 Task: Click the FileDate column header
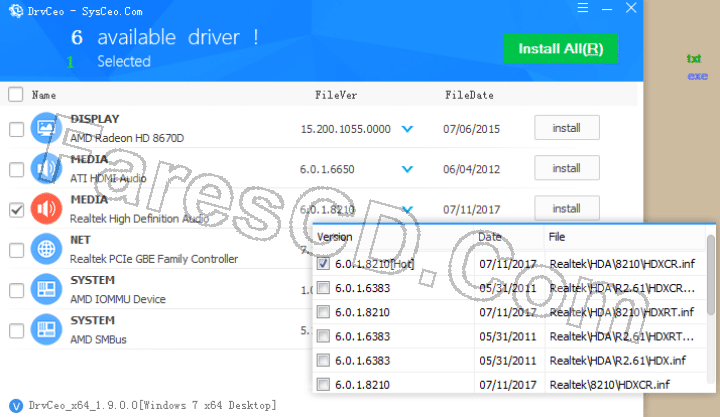coord(469,95)
